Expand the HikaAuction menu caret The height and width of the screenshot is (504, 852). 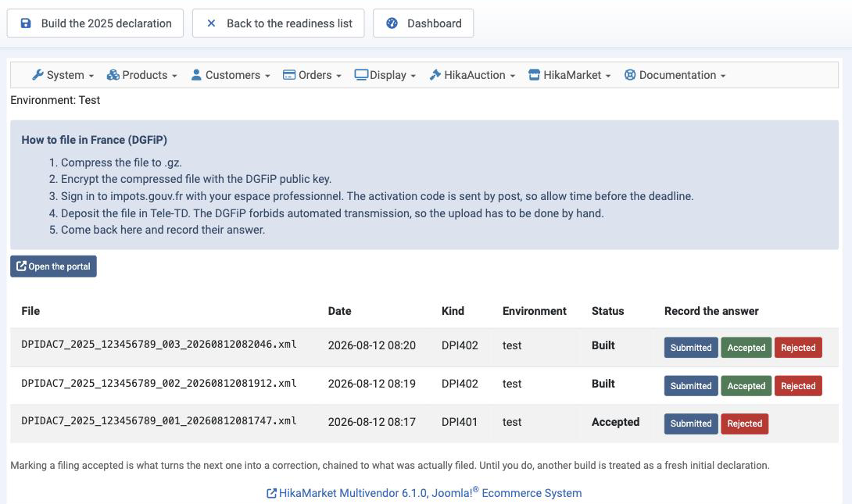click(x=513, y=76)
